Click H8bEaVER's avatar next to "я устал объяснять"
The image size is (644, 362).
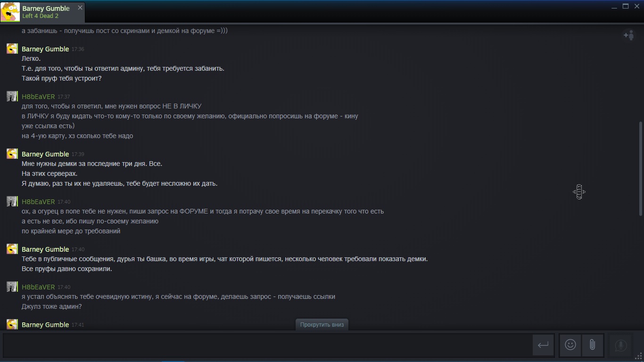pyautogui.click(x=12, y=287)
